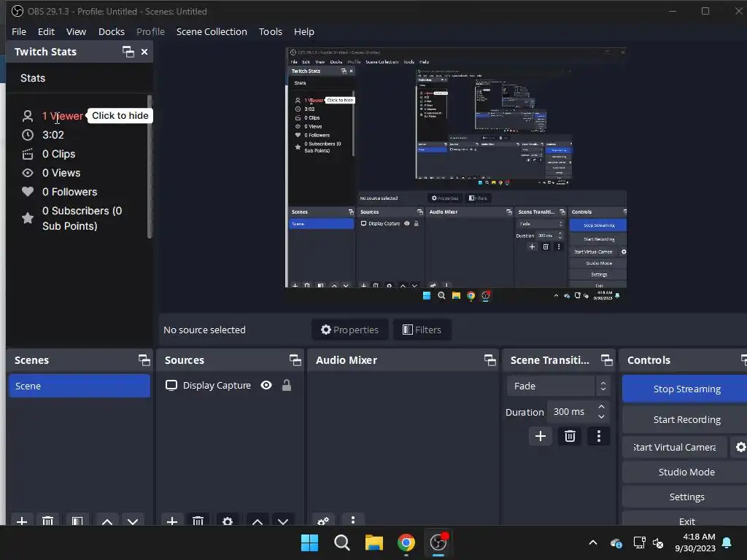Screen dimensions: 747x560
Task: Click the stream preview thumbnail
Action: [457, 174]
